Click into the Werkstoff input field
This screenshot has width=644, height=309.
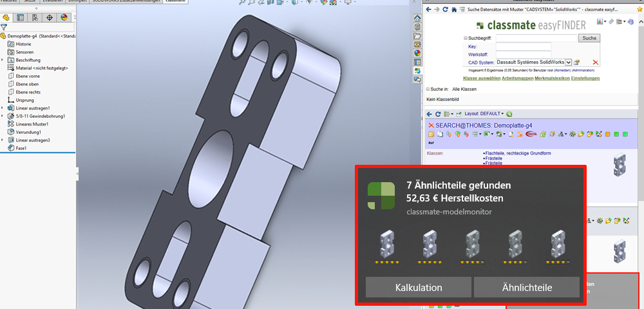[523, 55]
